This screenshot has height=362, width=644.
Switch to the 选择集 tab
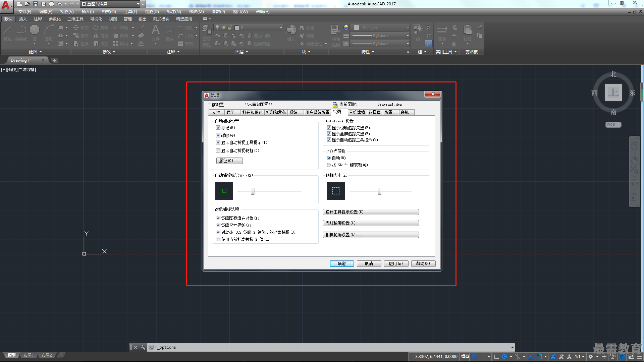coord(375,112)
